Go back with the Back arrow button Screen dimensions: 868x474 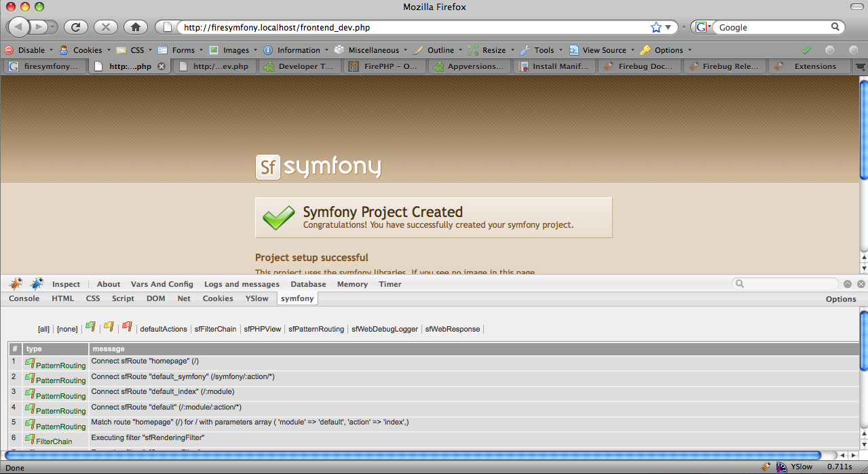19,27
